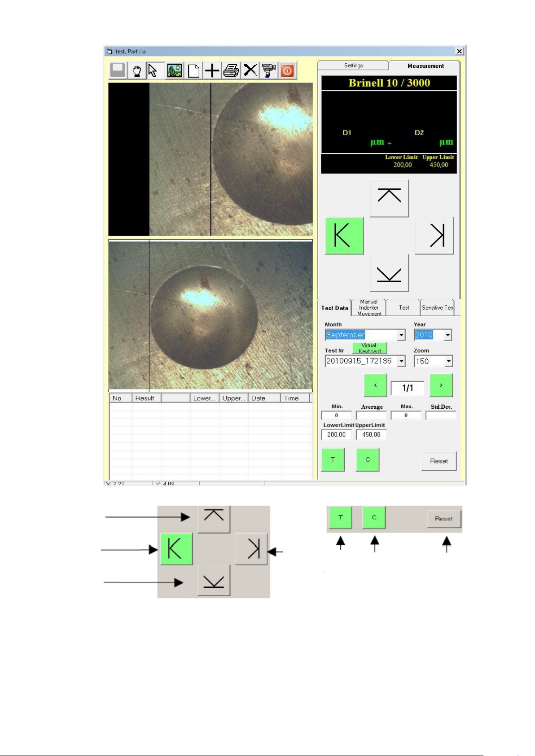535x756 pixels.
Task: Click the Upper... column header
Action: 234,398
